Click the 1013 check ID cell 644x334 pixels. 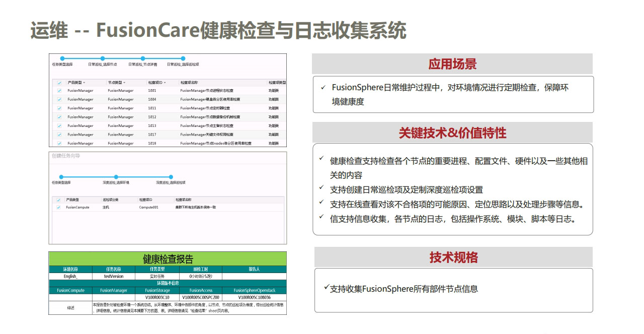click(152, 125)
